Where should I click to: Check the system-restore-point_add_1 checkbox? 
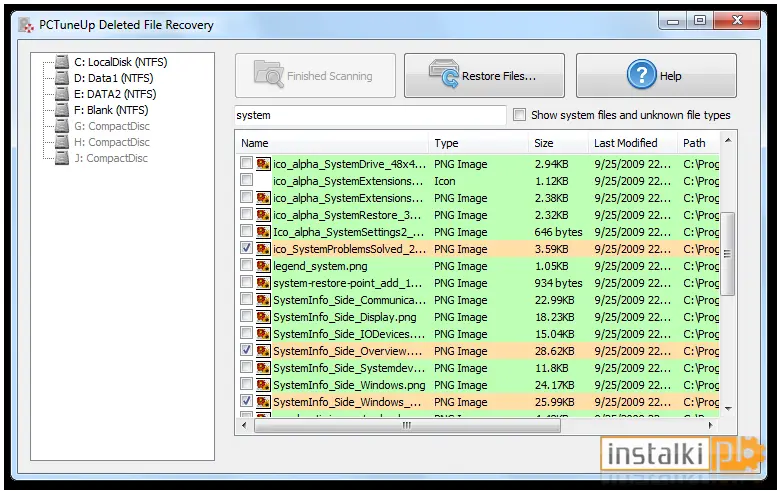coord(246,282)
